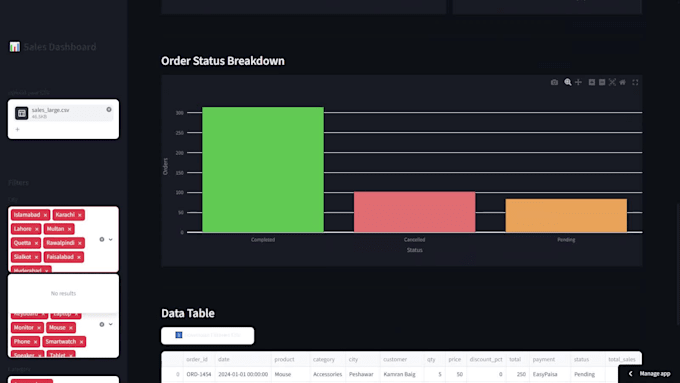The image size is (680, 383).
Task: Remove the Monitor product tag
Action: point(39,328)
